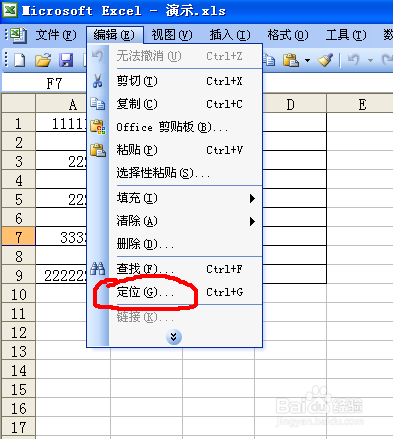Open the 格式(O) menu
The image size is (393, 439).
288,35
